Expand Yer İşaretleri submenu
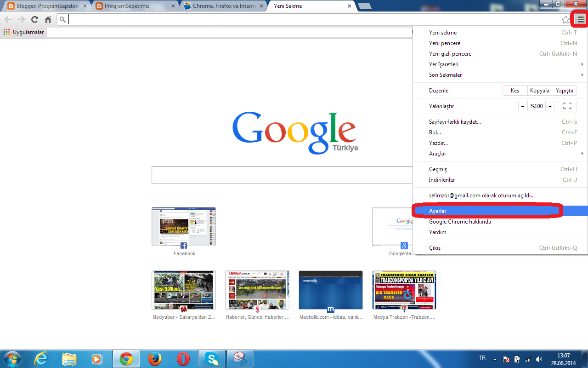Image resolution: width=588 pixels, height=368 pixels. click(500, 64)
